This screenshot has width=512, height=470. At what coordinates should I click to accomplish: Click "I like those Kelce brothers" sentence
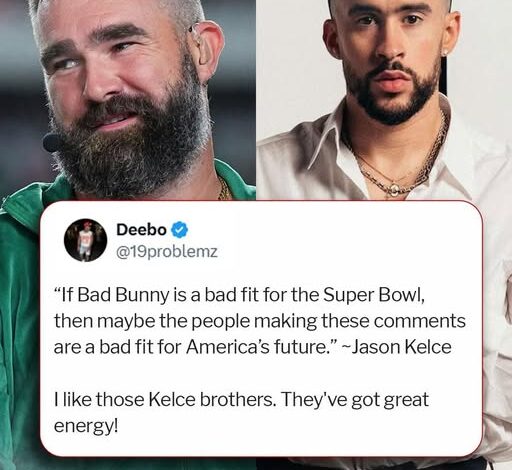(x=164, y=399)
